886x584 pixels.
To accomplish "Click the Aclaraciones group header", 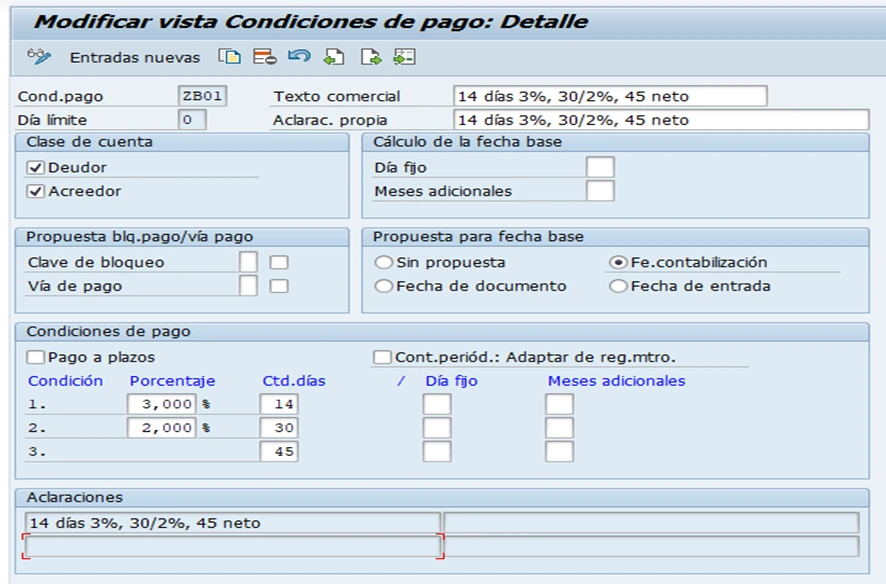I will click(75, 497).
